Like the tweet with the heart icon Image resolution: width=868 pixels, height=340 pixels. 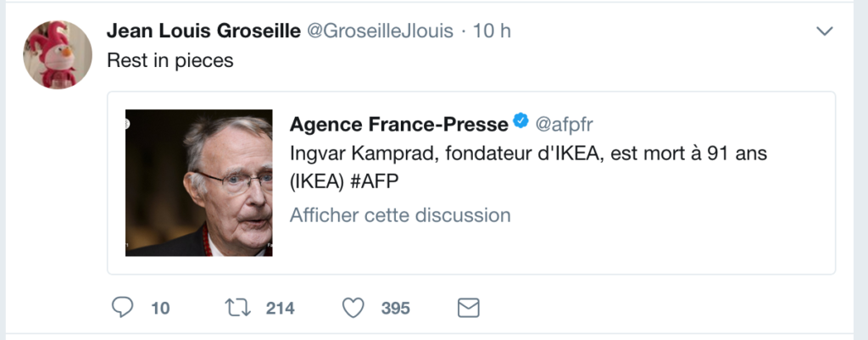352,308
